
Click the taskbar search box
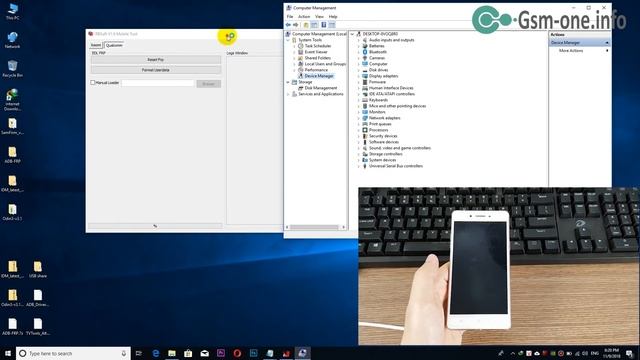pos(73,353)
